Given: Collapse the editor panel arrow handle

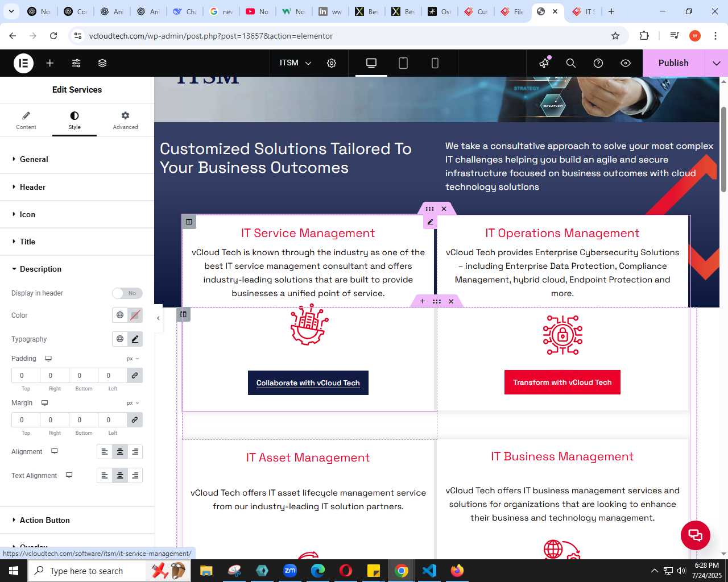Looking at the screenshot, I should (x=158, y=318).
